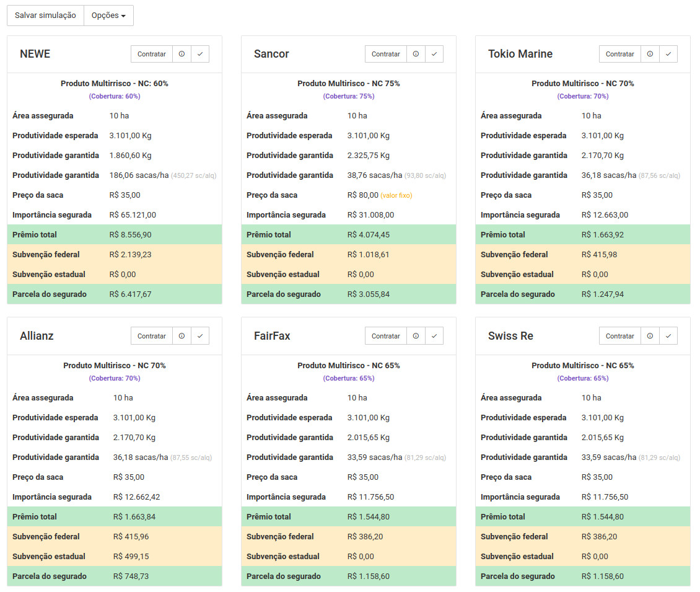This screenshot has height=592, width=700.
Task: Click the Salvar simulação button
Action: click(46, 15)
